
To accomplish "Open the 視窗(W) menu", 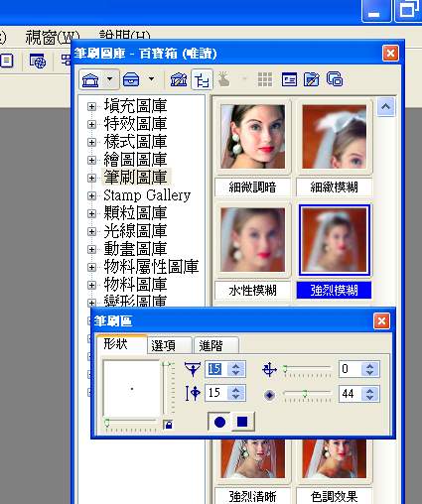I will [53, 37].
